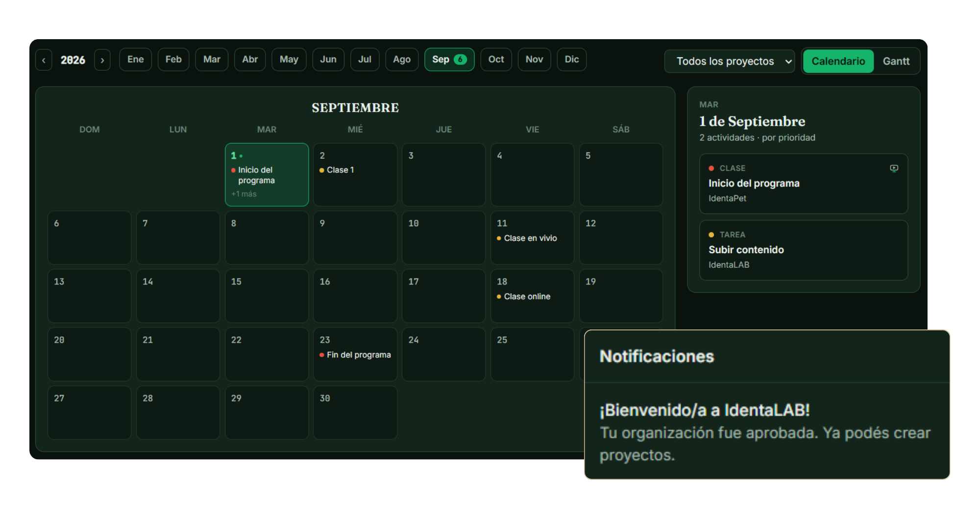Show the +1 más hidden activities
Screen dimensions: 980x516
[244, 194]
